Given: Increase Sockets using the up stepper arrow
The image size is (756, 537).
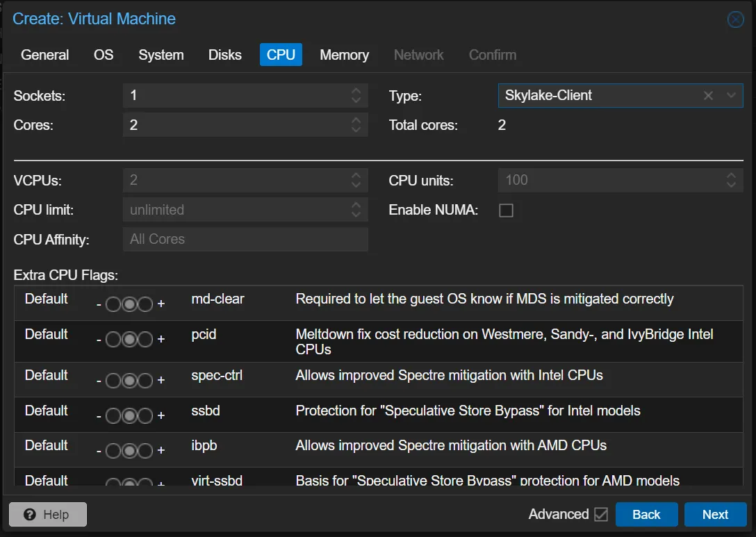Looking at the screenshot, I should 356,91.
